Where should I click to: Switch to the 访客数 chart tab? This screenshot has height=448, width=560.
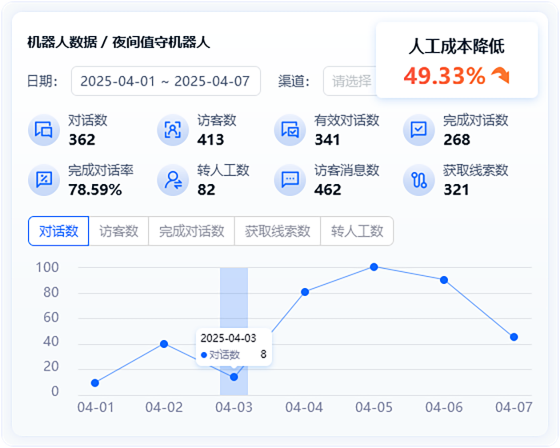[119, 231]
